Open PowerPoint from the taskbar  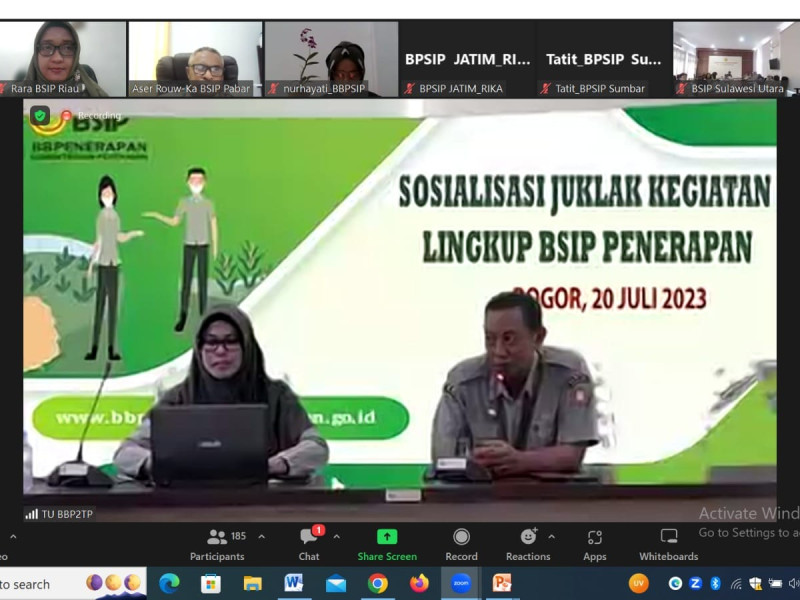[502, 583]
